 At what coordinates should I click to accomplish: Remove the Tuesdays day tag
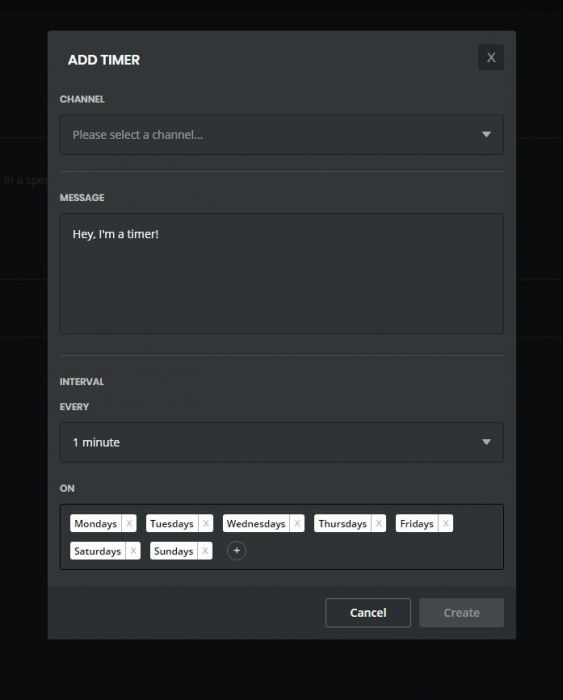pos(205,523)
